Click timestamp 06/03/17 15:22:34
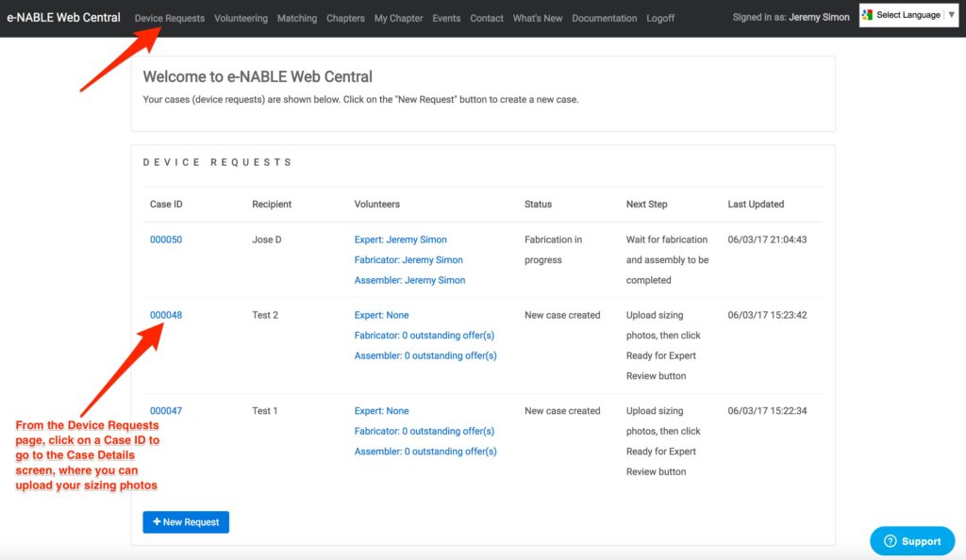 (767, 410)
